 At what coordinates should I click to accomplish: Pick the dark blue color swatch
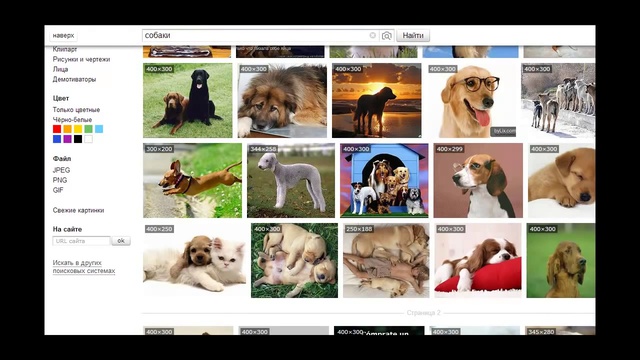(57, 139)
